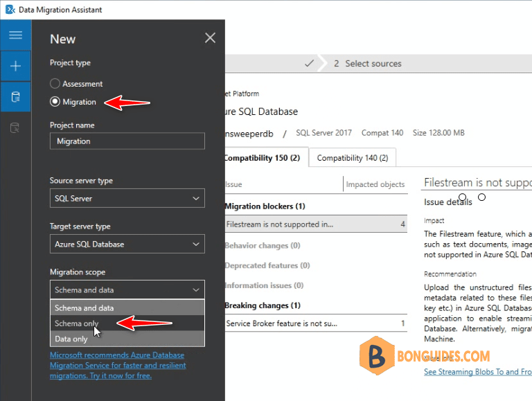Click the completed step checkmark

[x=309, y=64]
